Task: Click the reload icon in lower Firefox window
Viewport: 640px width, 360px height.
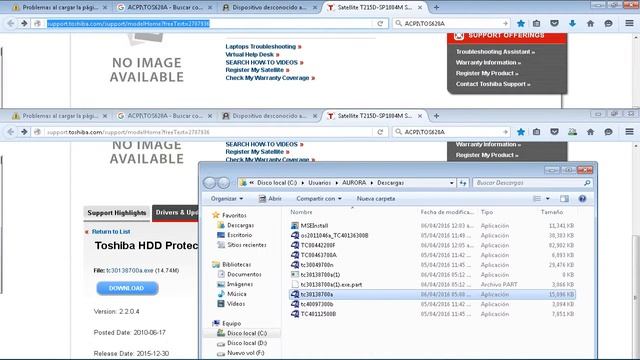Action: click(380, 132)
